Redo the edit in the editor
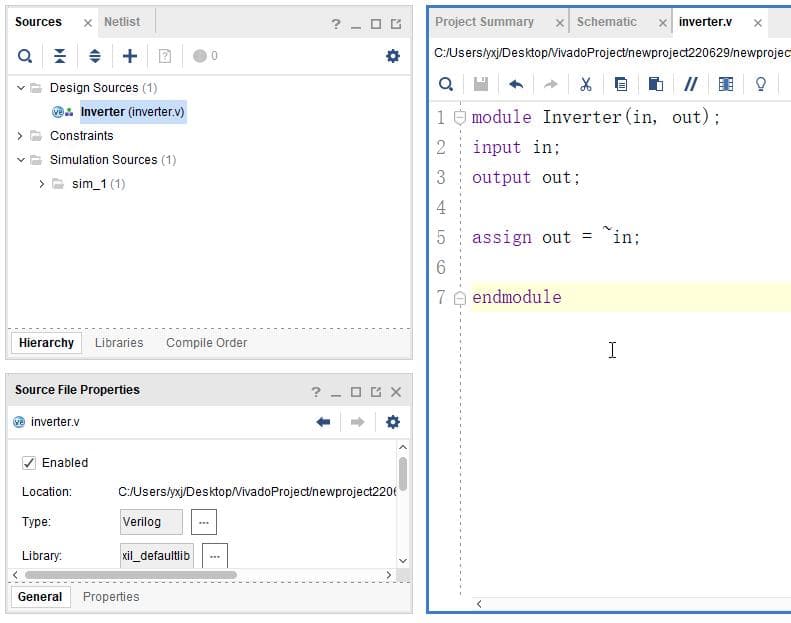791x623 pixels. coord(550,84)
